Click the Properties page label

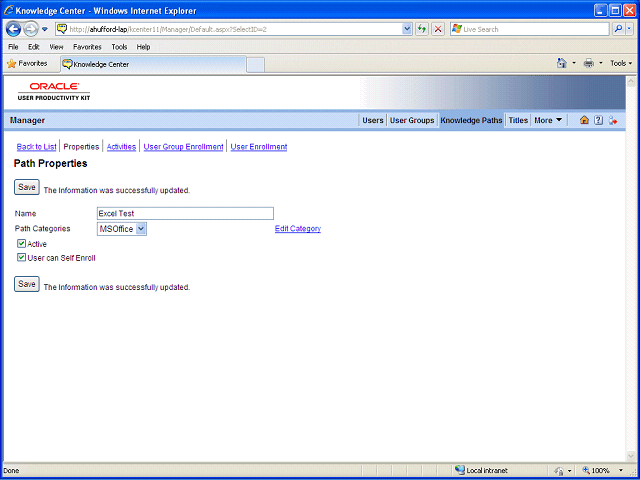[x=81, y=147]
